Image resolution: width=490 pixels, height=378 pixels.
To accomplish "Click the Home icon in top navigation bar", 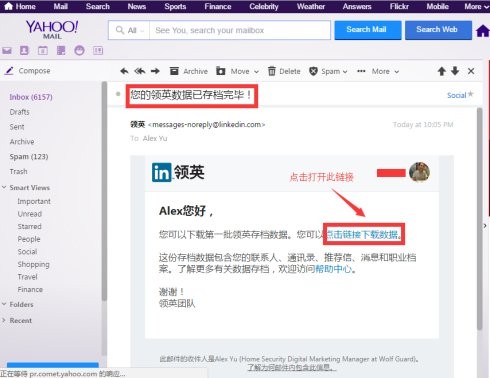I will coord(8,6).
